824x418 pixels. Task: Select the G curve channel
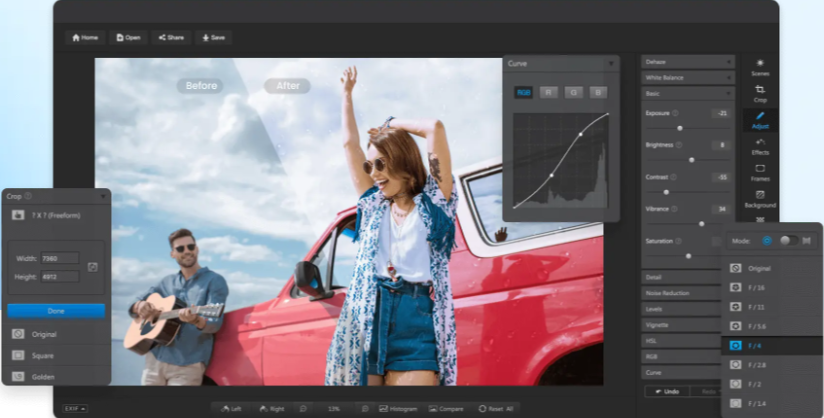click(x=573, y=93)
